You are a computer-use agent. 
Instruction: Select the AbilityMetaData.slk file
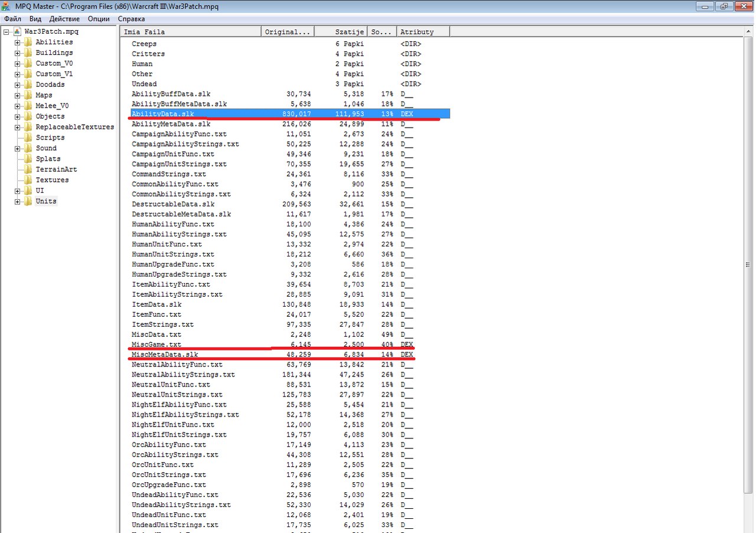click(x=290, y=124)
